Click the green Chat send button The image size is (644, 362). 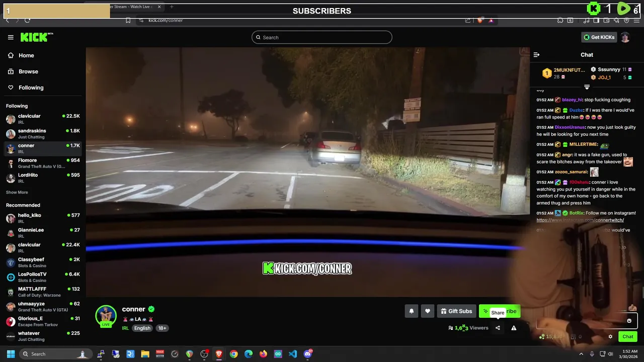coord(628,337)
